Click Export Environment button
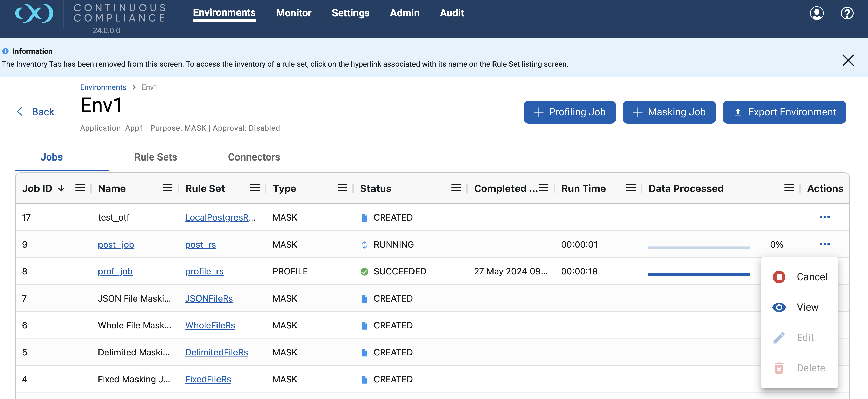The image size is (868, 399). (784, 112)
